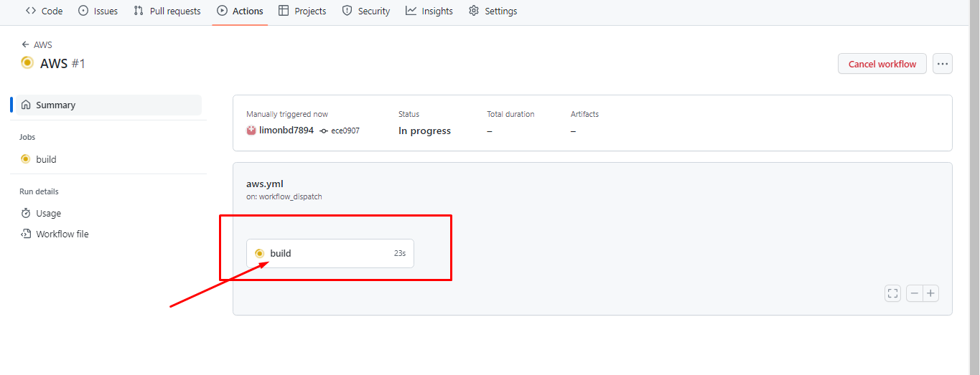Go back to AWS workflow link

click(37, 44)
